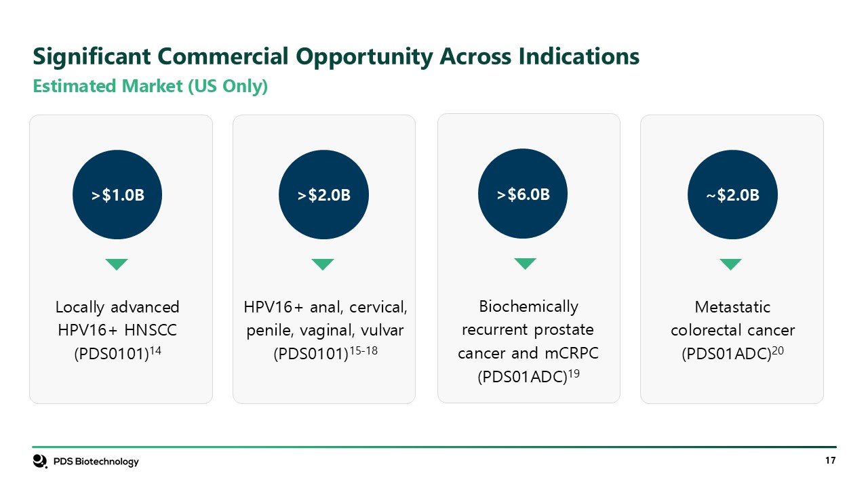868x488 pixels.
Task: Click the green triangle under >$6.0B
Action: [x=525, y=264]
